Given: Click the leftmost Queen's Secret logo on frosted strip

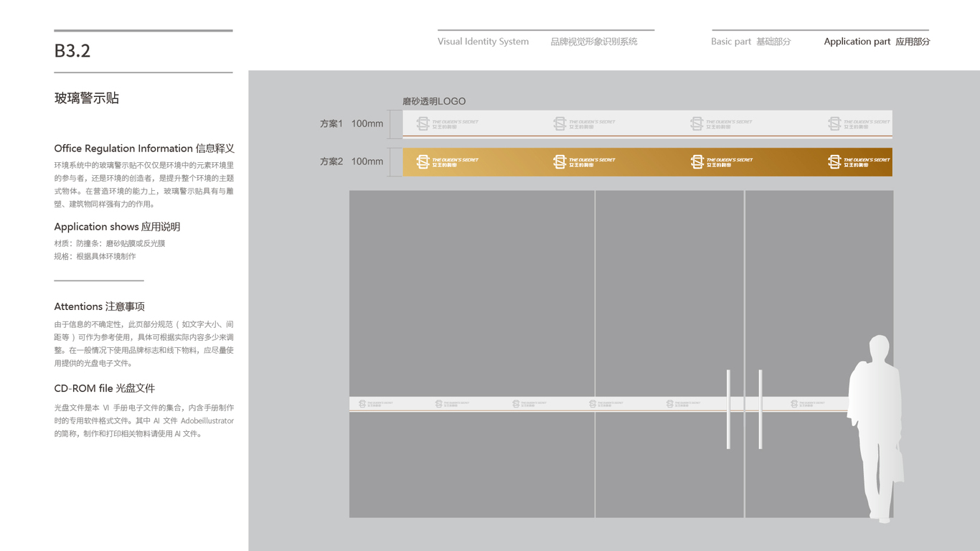Looking at the screenshot, I should pyautogui.click(x=448, y=123).
